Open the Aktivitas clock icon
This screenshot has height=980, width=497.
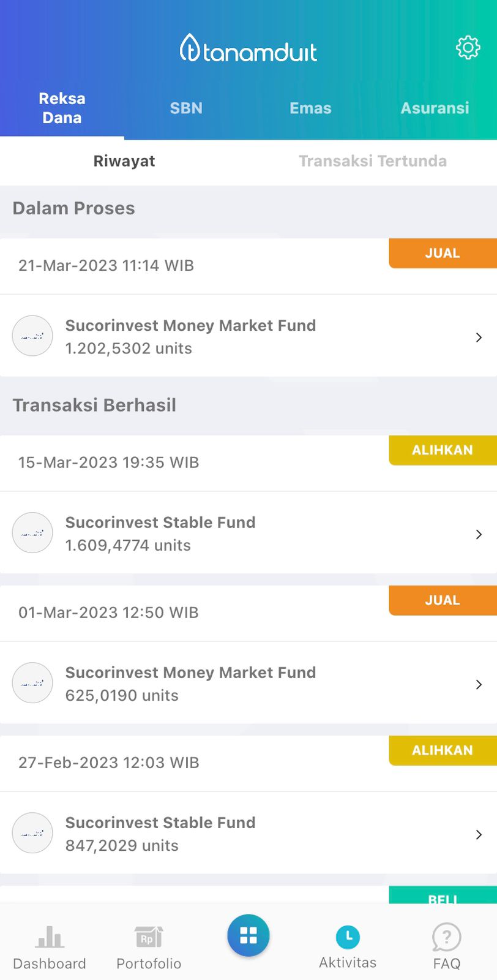348,937
